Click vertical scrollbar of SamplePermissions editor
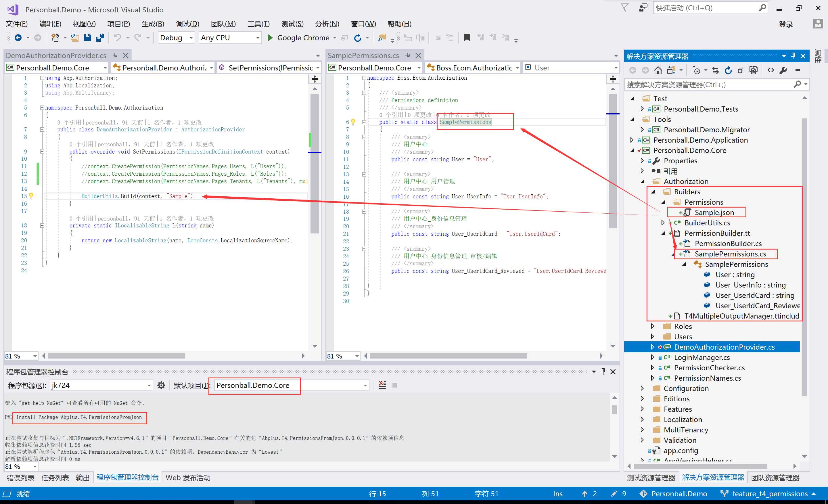Screen dimensions: 828x504 (x=613, y=161)
